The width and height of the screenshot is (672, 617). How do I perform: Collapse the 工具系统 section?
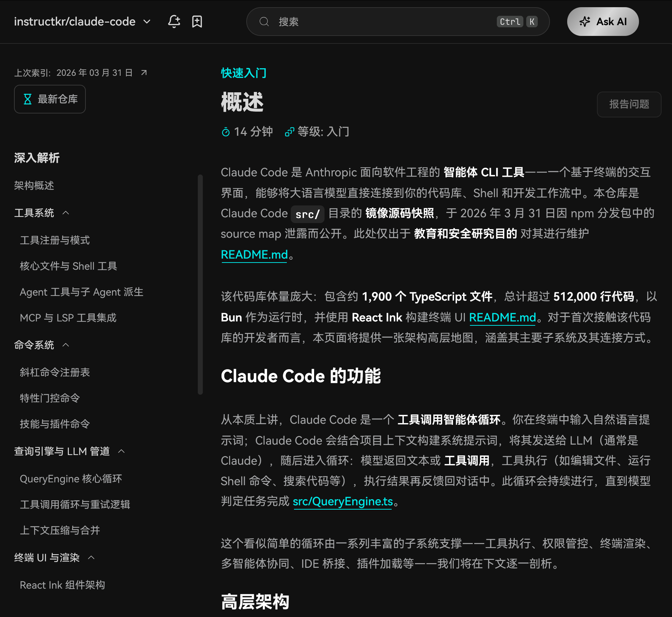click(66, 213)
